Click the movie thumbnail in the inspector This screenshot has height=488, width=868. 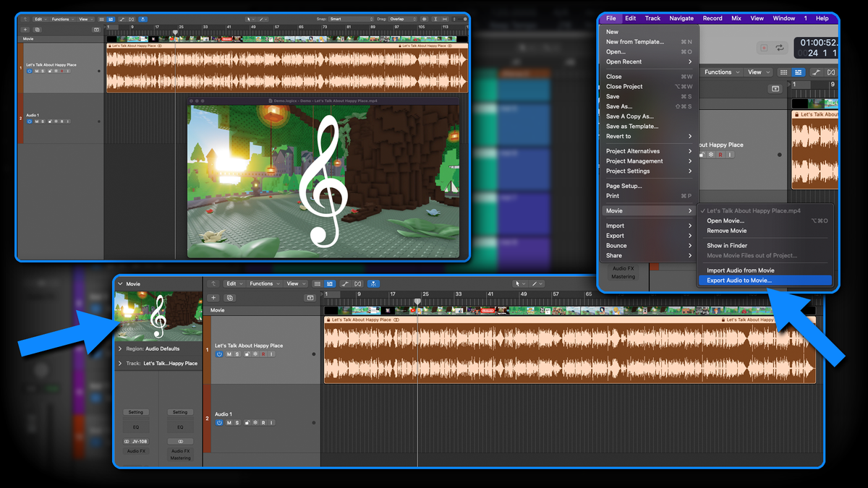[x=158, y=316]
